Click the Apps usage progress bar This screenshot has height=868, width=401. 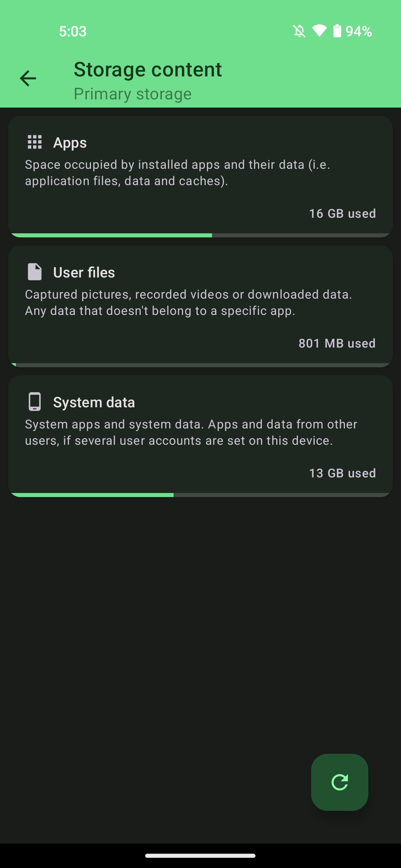pyautogui.click(x=200, y=235)
